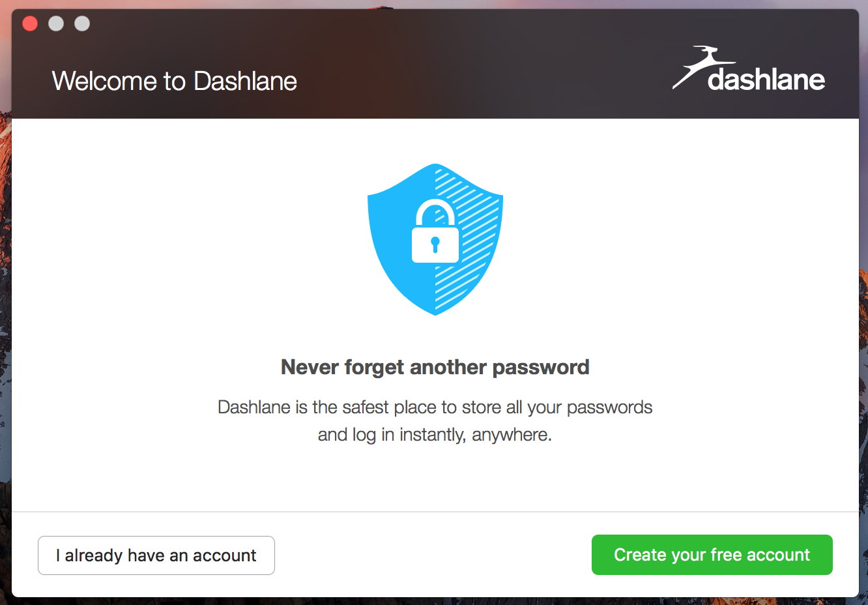Click the empty footer space between the two buttons
This screenshot has height=605, width=868.
[433, 555]
